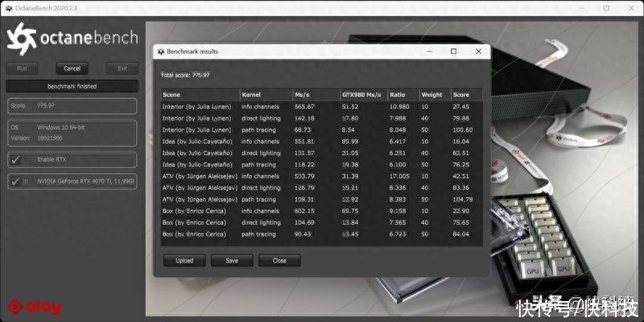Screen dimensions: 644x322
Task: Select the Idea path tracing row
Action: tap(321, 165)
